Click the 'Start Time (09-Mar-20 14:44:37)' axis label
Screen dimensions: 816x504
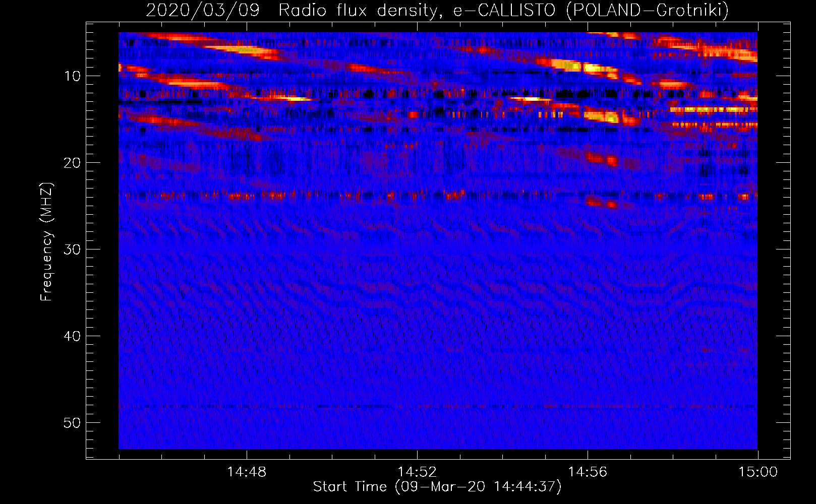coord(437,486)
